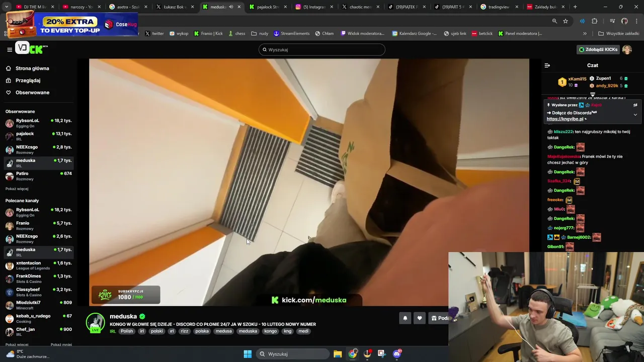Open the user avatar menu in Kick header
Screen dimensions: 644x362
pyautogui.click(x=627, y=49)
